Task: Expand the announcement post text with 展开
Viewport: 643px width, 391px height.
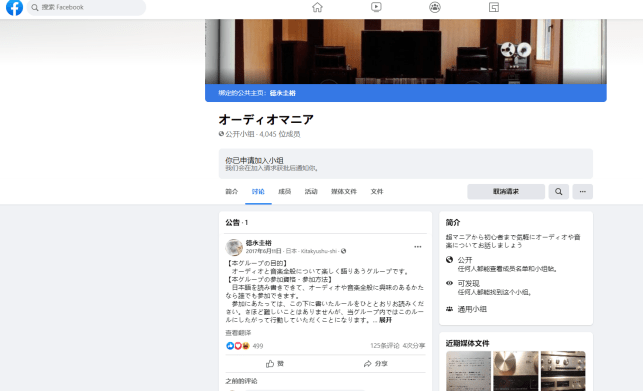Action: click(385, 320)
